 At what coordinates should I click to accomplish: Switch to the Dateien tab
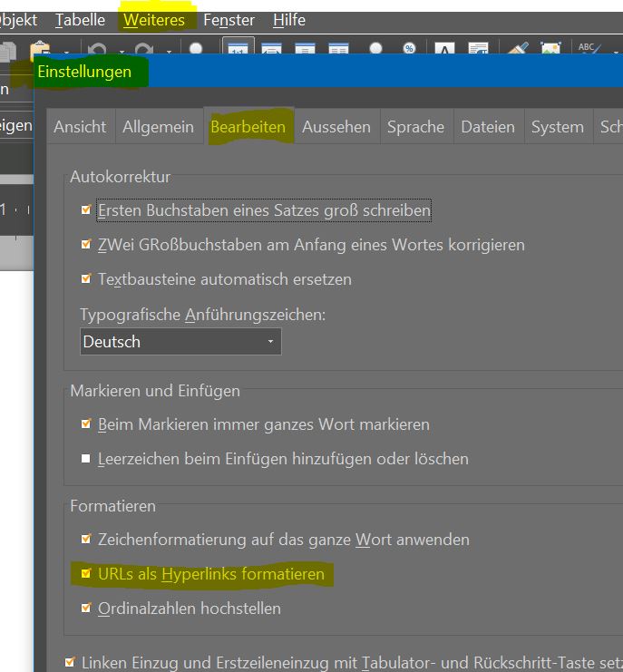tap(487, 127)
